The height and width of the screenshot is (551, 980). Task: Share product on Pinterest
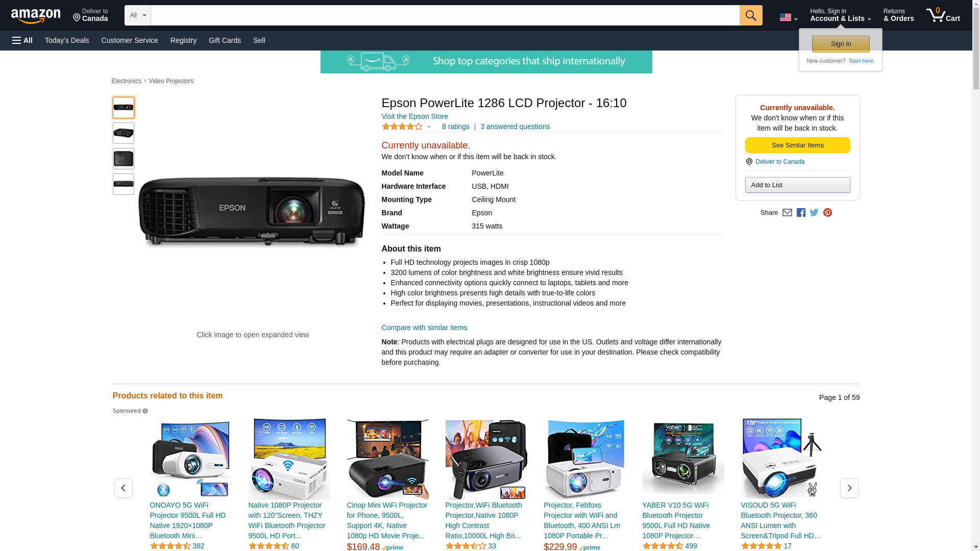coord(827,213)
